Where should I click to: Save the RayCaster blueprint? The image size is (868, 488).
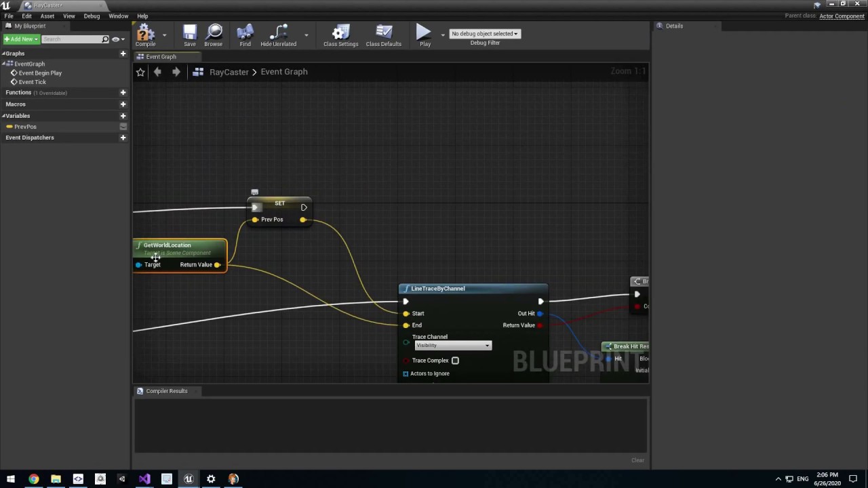(190, 36)
